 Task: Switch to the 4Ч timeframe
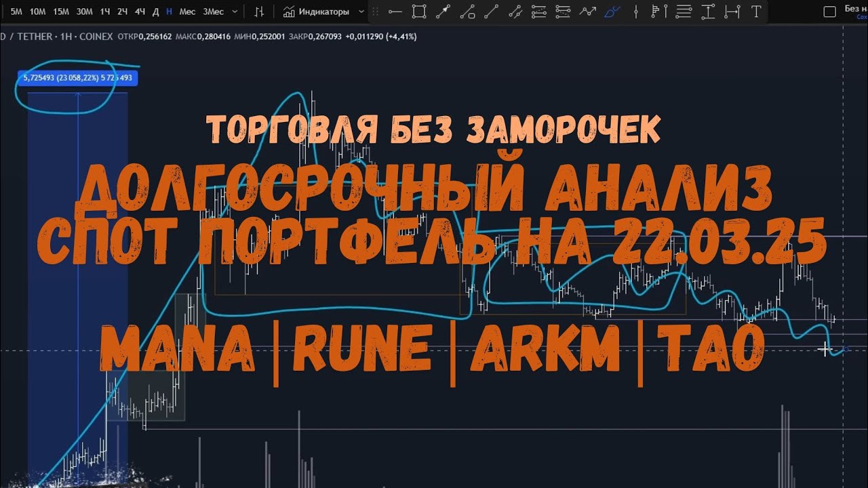pyautogui.click(x=140, y=12)
